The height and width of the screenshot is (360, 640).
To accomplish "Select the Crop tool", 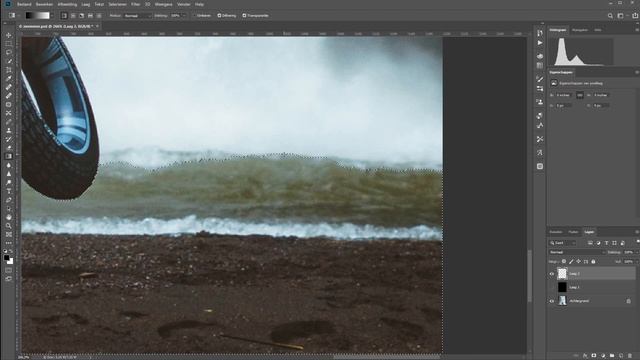I will [9, 70].
